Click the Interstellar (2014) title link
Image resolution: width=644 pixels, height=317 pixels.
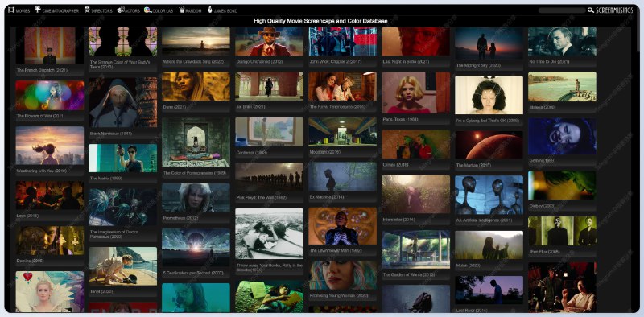click(398, 220)
